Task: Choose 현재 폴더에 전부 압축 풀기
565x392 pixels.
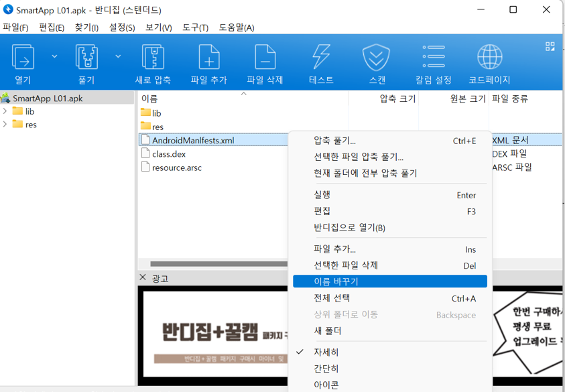Action: [x=390, y=173]
